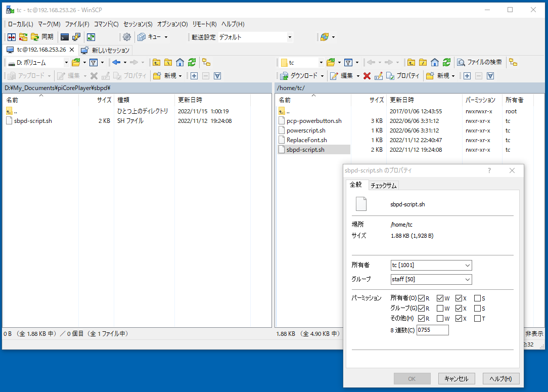Click the local panel filter icon
The image size is (548, 392).
[94, 63]
